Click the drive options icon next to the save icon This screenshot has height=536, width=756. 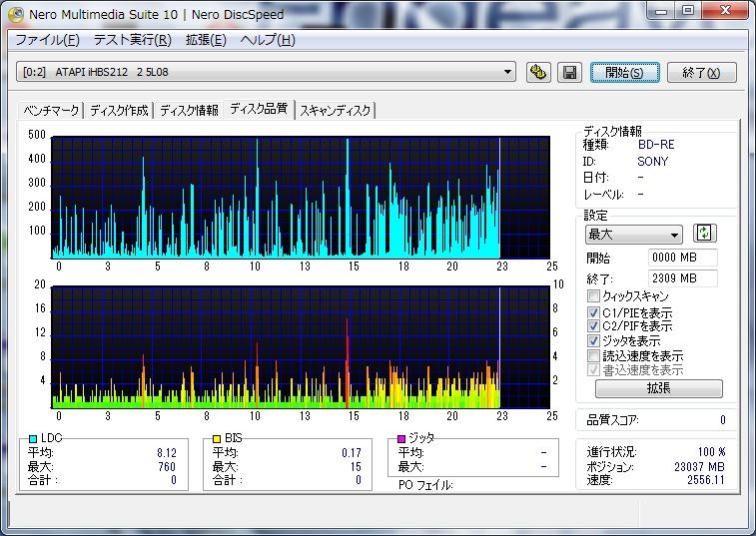[538, 73]
